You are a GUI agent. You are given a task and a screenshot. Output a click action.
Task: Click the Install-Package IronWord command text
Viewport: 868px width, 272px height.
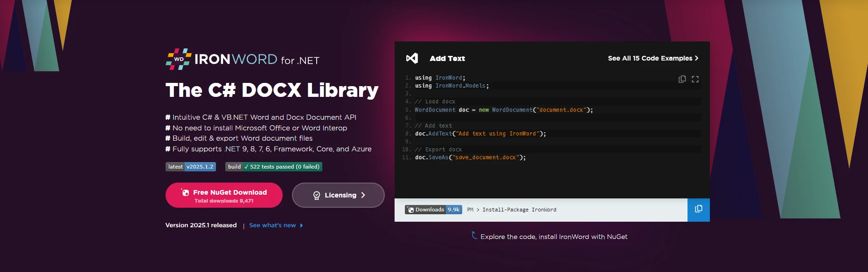coord(519,210)
